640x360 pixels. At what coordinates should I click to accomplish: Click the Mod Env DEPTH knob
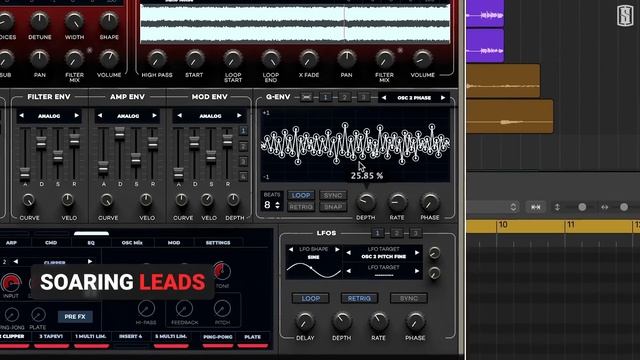(233, 200)
